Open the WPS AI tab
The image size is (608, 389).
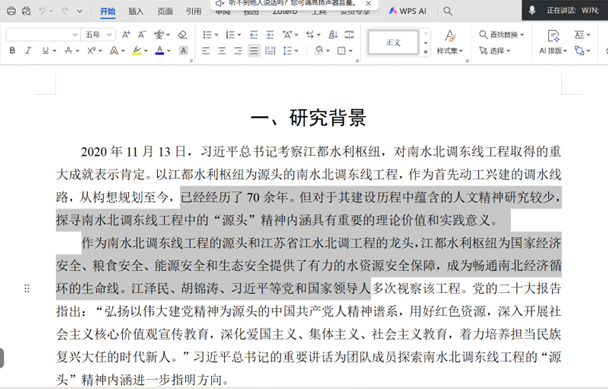(408, 11)
